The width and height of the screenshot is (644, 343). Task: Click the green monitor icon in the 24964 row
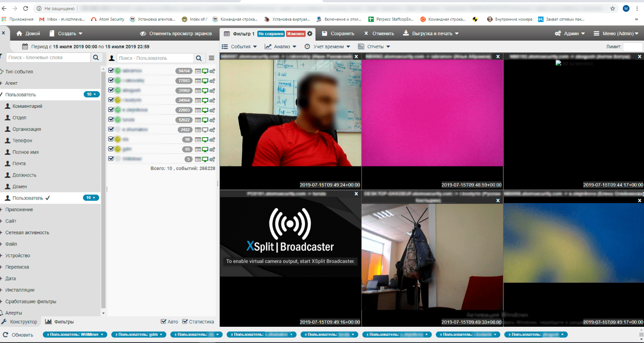(x=205, y=100)
